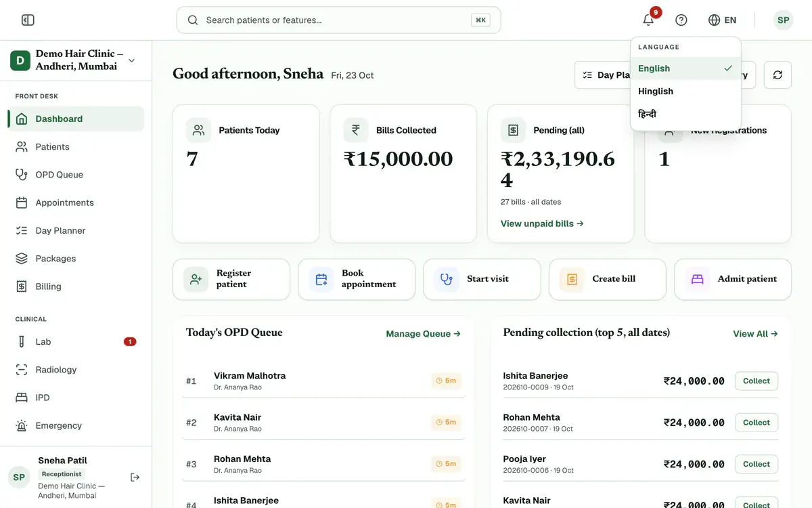
Task: Open Day Planner in the sidebar
Action: coord(76,231)
